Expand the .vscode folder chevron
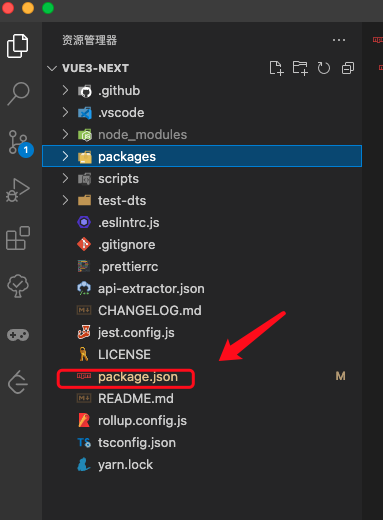The height and width of the screenshot is (520, 383). 65,113
